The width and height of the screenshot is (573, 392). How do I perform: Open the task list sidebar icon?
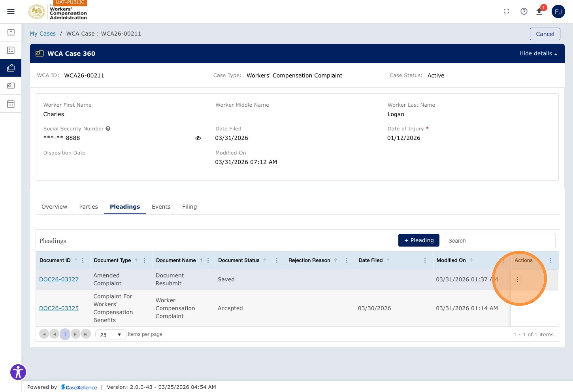[x=11, y=50]
